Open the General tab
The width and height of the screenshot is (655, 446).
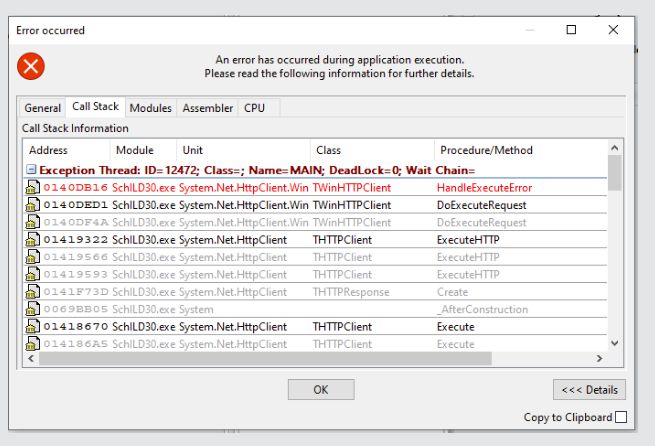pos(43,108)
